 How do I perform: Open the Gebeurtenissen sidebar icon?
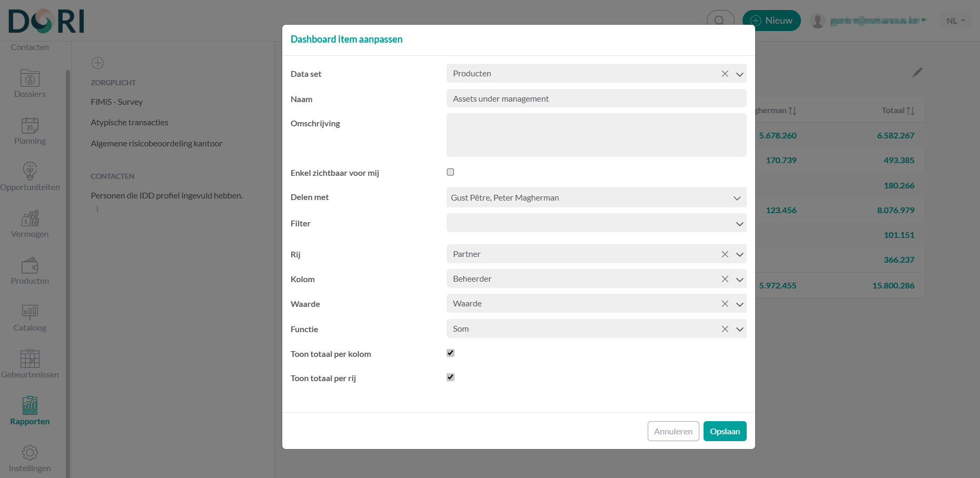pyautogui.click(x=30, y=358)
